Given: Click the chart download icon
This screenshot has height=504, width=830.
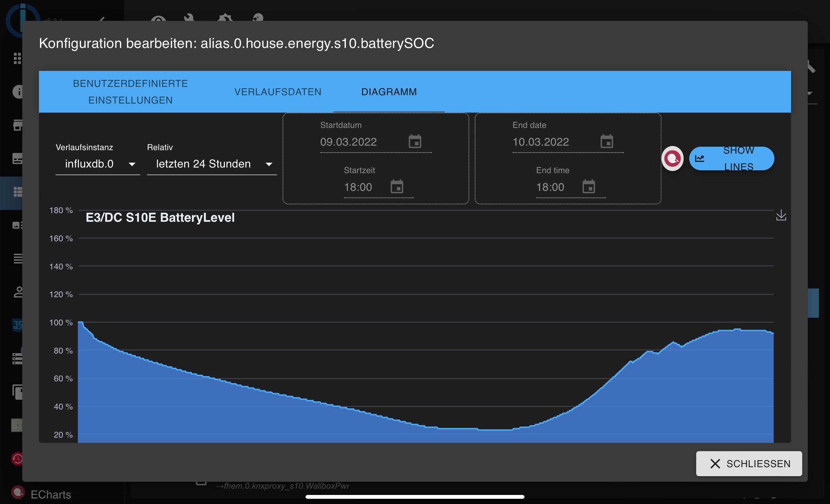Looking at the screenshot, I should [781, 215].
